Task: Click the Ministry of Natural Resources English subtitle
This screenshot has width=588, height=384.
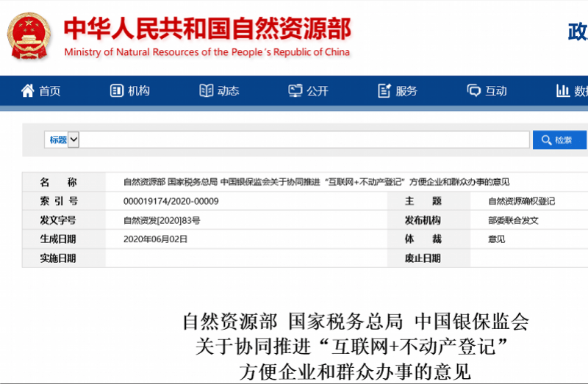Action: [x=207, y=52]
